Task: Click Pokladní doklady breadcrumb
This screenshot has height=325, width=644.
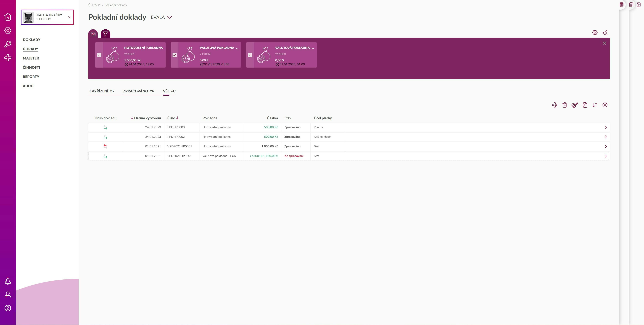Action: pos(116,5)
